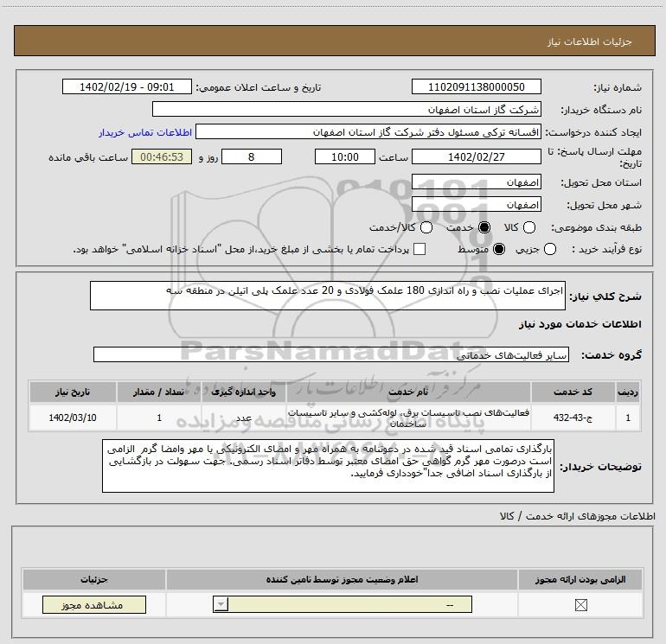This screenshot has width=666, height=644.
Task: Click the مشاهده مجوز button
Action: pos(94,604)
